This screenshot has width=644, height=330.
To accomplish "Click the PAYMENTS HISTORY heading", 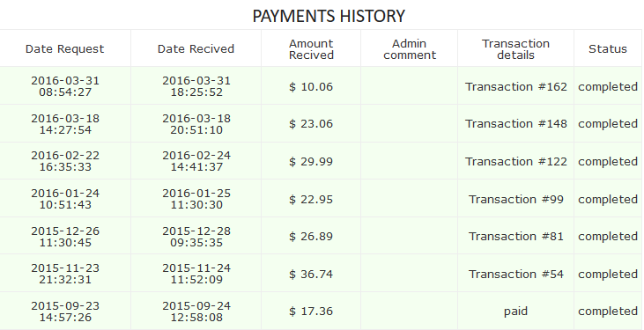I will [329, 16].
